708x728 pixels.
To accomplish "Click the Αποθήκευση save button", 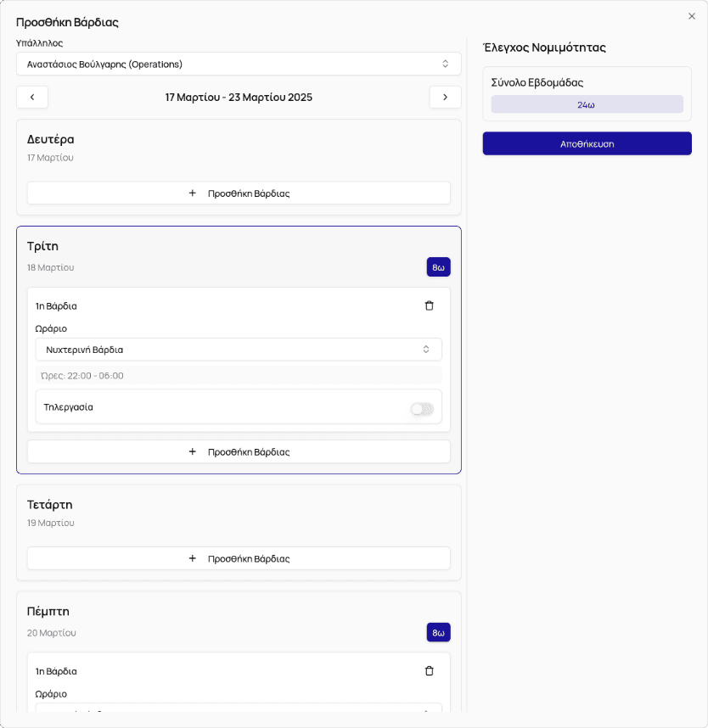I will [x=587, y=143].
